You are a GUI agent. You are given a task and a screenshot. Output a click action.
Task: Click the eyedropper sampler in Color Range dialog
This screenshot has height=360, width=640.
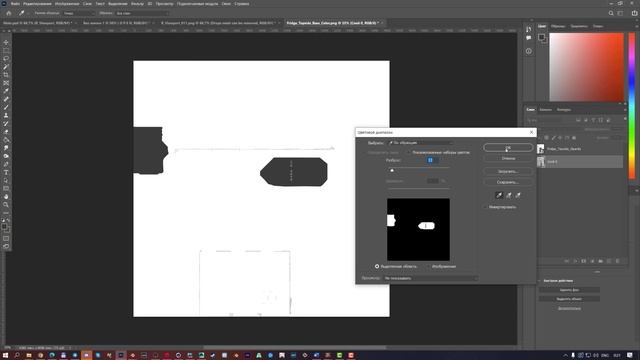tap(499, 196)
